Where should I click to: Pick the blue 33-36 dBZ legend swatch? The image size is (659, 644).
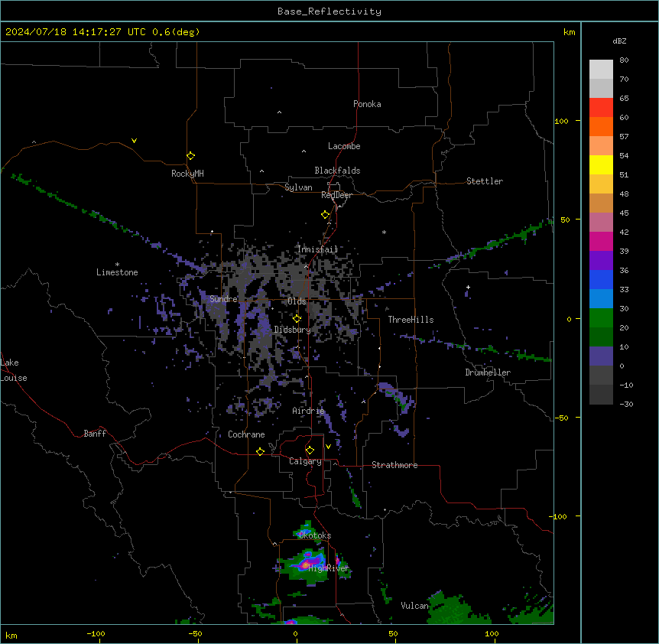[x=601, y=279]
